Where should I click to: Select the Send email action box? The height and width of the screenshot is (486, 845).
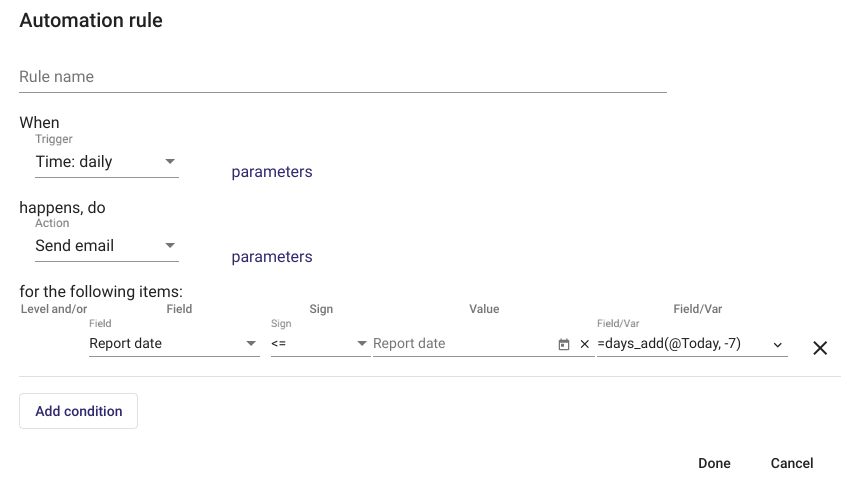point(107,246)
